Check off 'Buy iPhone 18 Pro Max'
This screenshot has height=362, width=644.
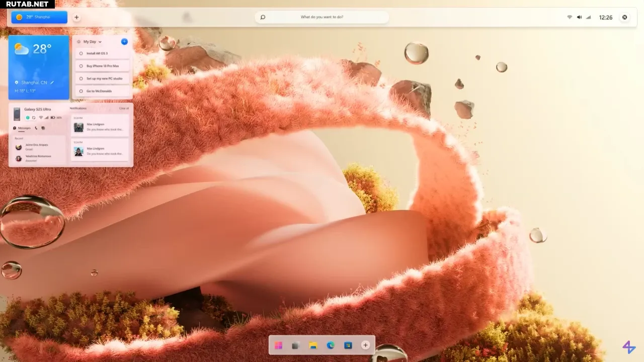pos(81,66)
